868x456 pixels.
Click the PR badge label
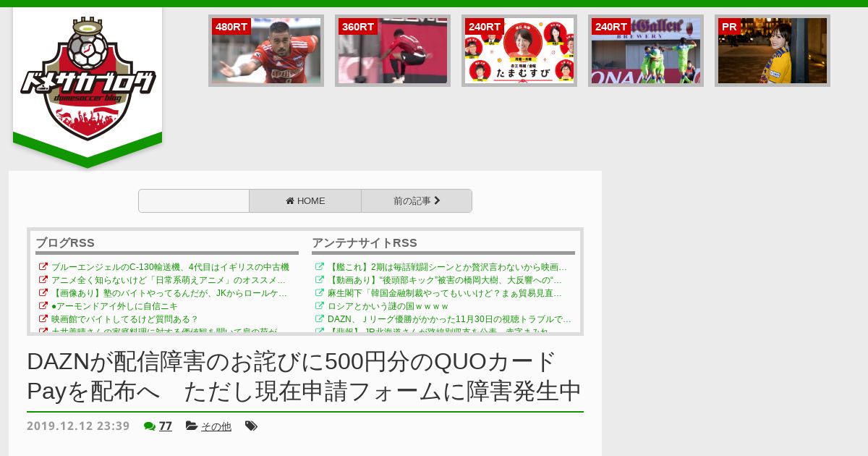[x=729, y=27]
